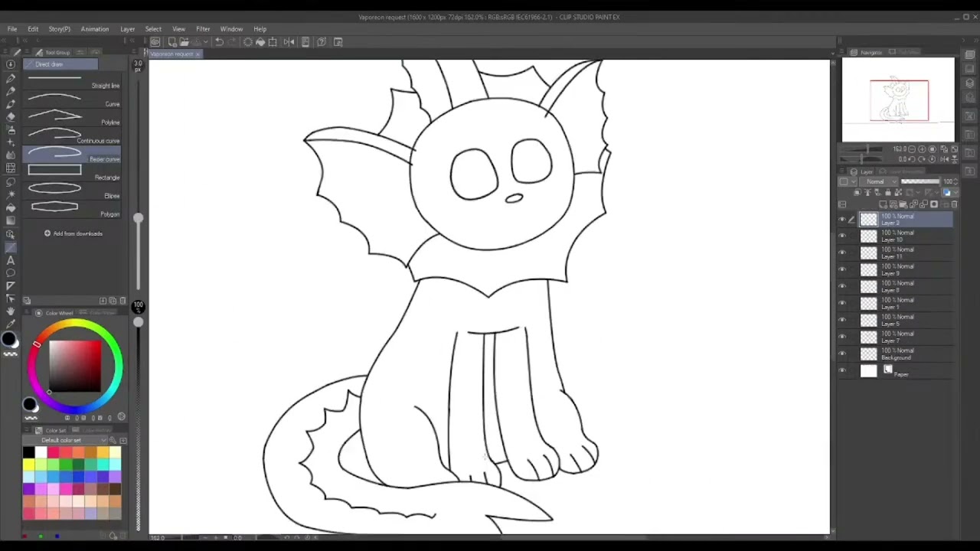Image resolution: width=980 pixels, height=551 pixels.
Task: Open the Layer menu
Action: [x=128, y=29]
